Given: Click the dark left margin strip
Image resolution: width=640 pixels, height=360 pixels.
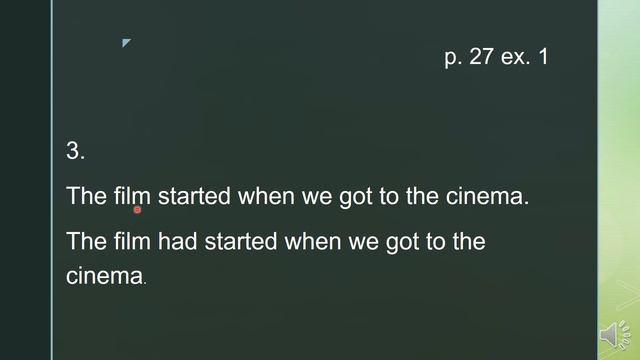Looking at the screenshot, I should 25,180.
